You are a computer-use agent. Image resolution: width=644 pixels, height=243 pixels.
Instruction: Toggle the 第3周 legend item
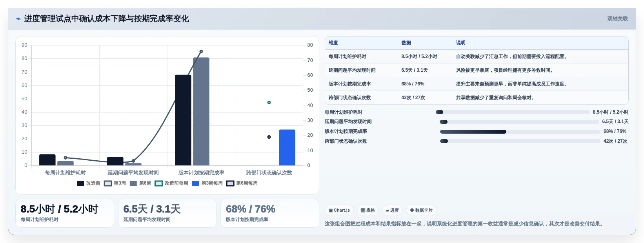(x=115, y=183)
